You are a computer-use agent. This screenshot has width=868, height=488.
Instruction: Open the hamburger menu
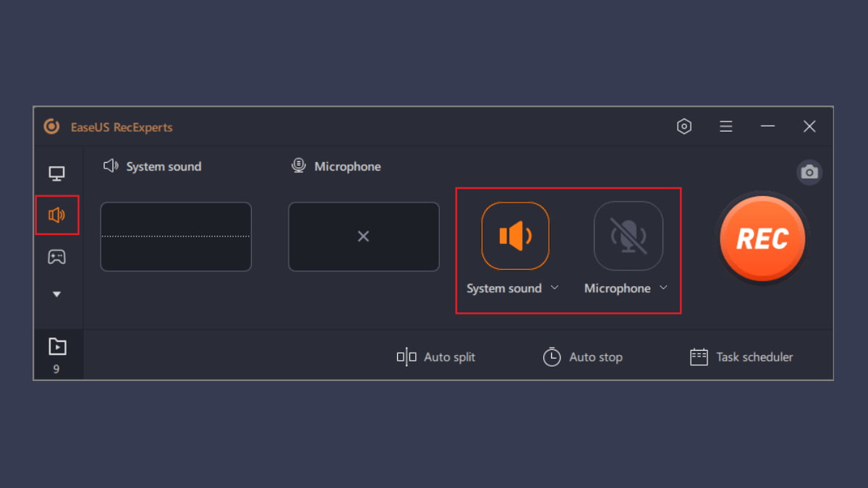click(726, 127)
